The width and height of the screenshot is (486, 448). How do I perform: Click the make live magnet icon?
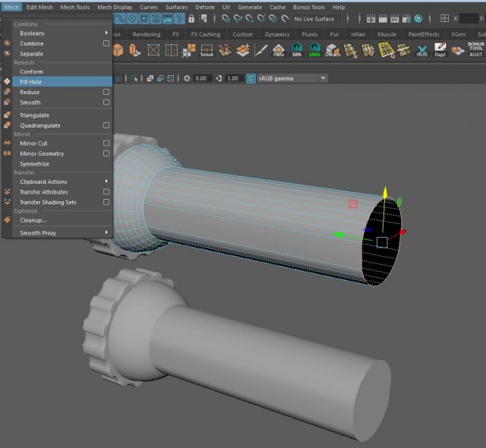285,19
